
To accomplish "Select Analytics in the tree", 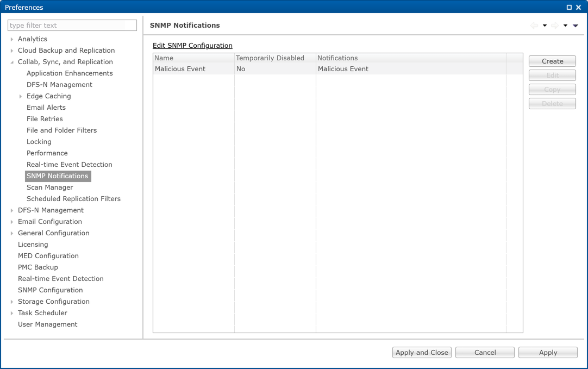I will click(x=33, y=39).
